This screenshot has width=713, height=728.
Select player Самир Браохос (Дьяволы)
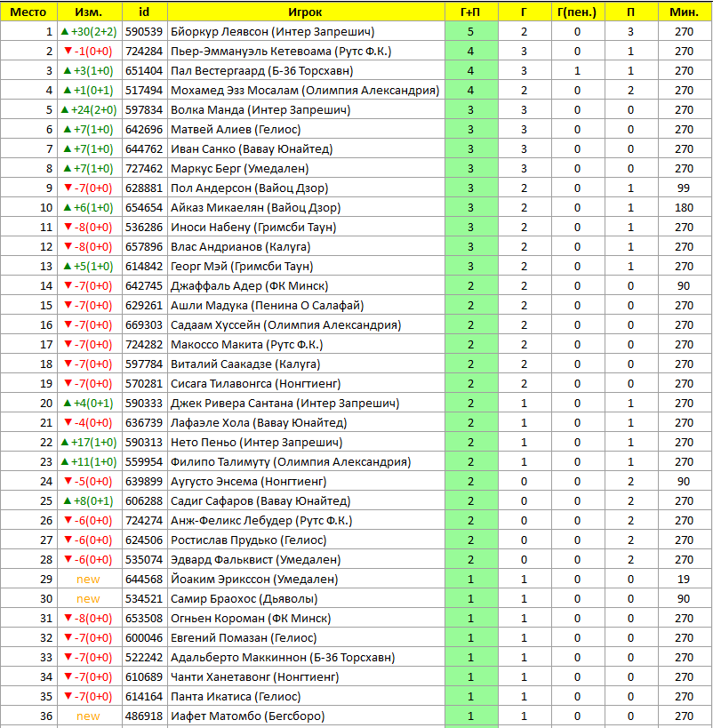(244, 598)
